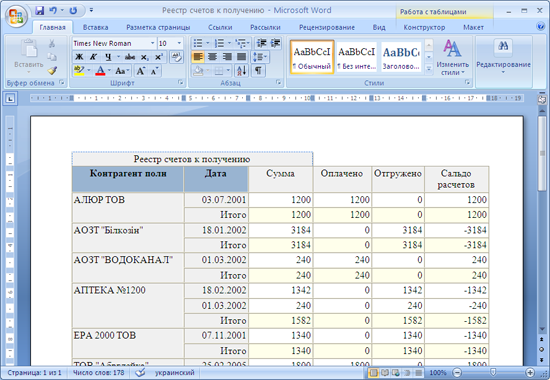The height and width of the screenshot is (380, 550).
Task: Move the zoom slider handle
Action: pyautogui.click(x=493, y=372)
